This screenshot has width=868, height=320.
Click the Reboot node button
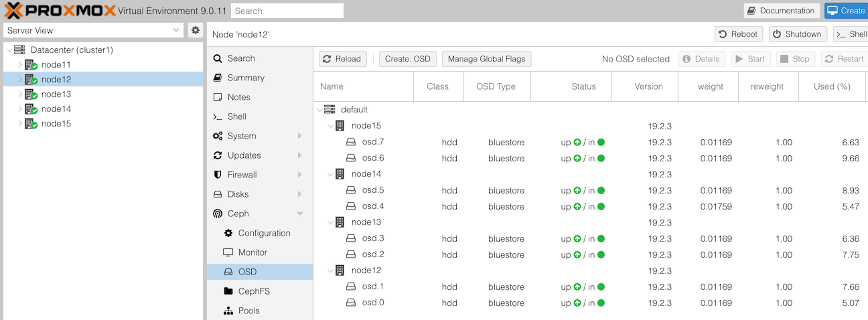tap(737, 34)
